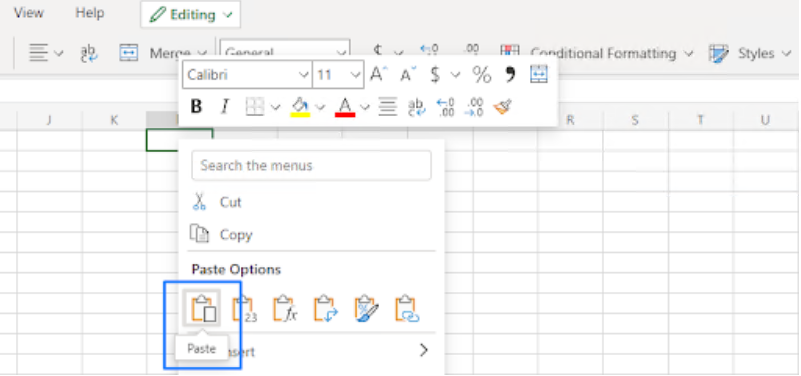Screen dimensions: 801x376
Task: Choose Paste Values clipboard icon with 23
Action: (x=244, y=309)
